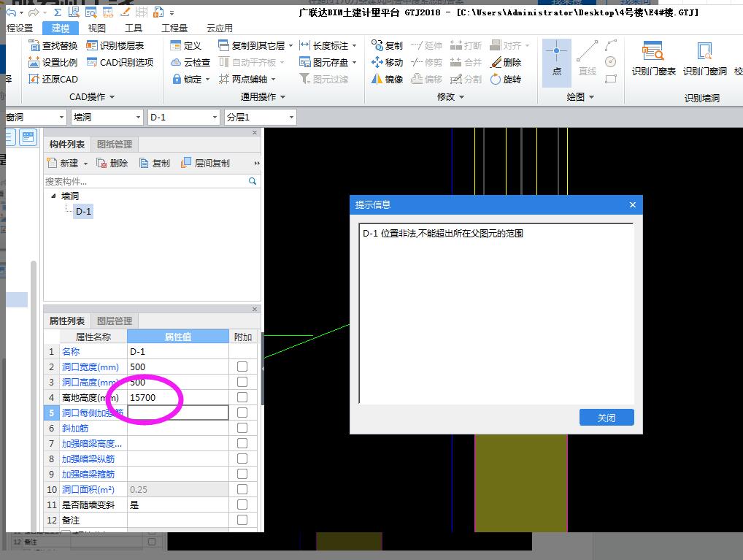Viewport: 743px width, 560px height.
Task: Choose 复制到其它层 copy to other floors
Action: click(256, 45)
